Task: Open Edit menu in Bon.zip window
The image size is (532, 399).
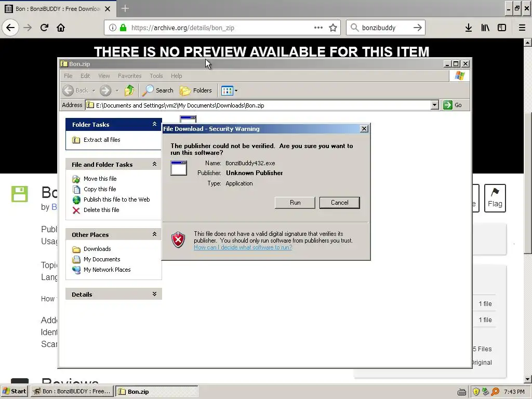Action: [x=85, y=76]
